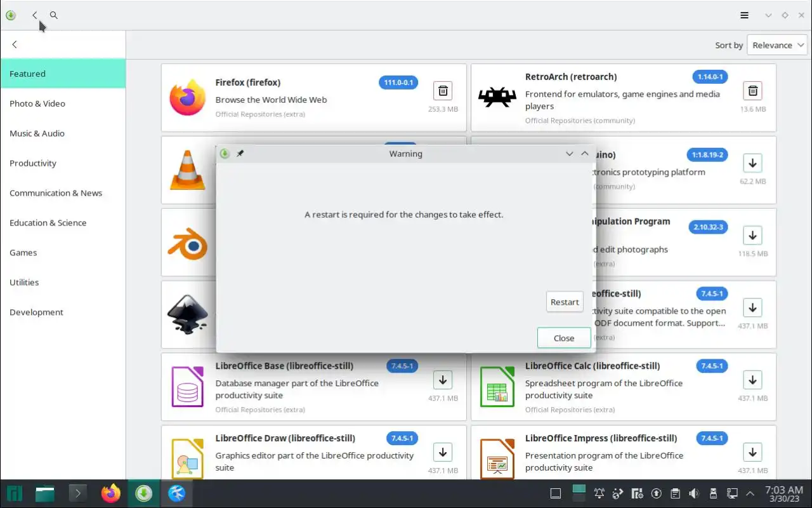Click the LibreOffice Impress icon
812x508 pixels.
[497, 458]
